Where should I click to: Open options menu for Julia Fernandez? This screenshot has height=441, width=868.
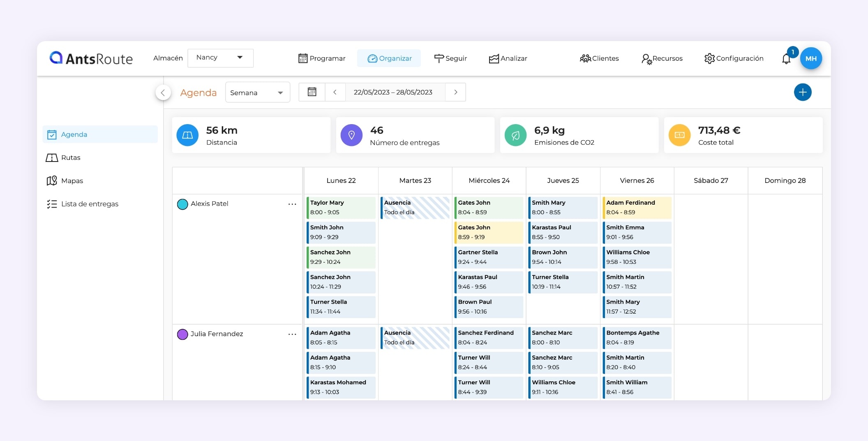[x=292, y=334]
